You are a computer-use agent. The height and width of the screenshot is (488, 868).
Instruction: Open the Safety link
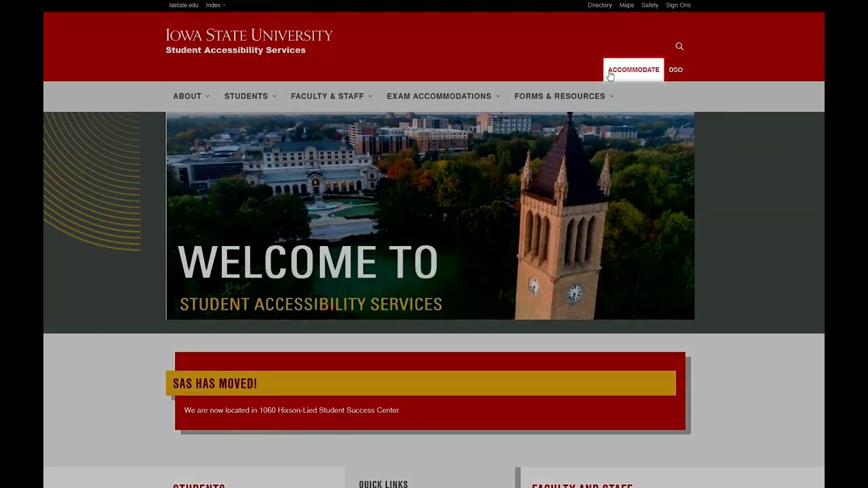tap(650, 5)
